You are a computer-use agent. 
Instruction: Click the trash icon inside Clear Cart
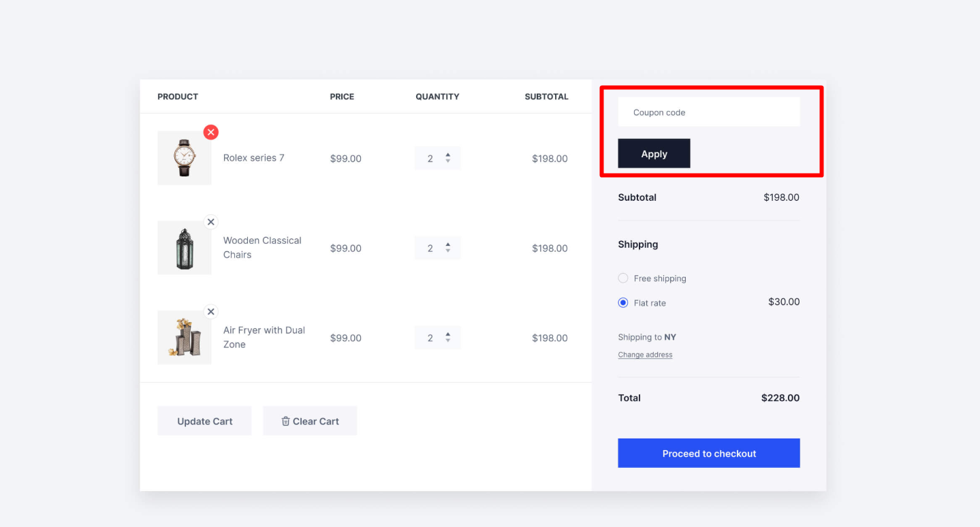coord(285,421)
